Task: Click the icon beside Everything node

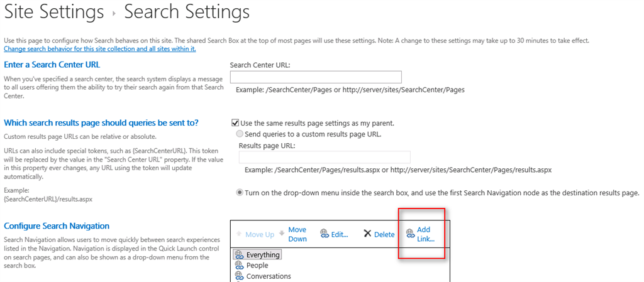Action: click(x=239, y=254)
